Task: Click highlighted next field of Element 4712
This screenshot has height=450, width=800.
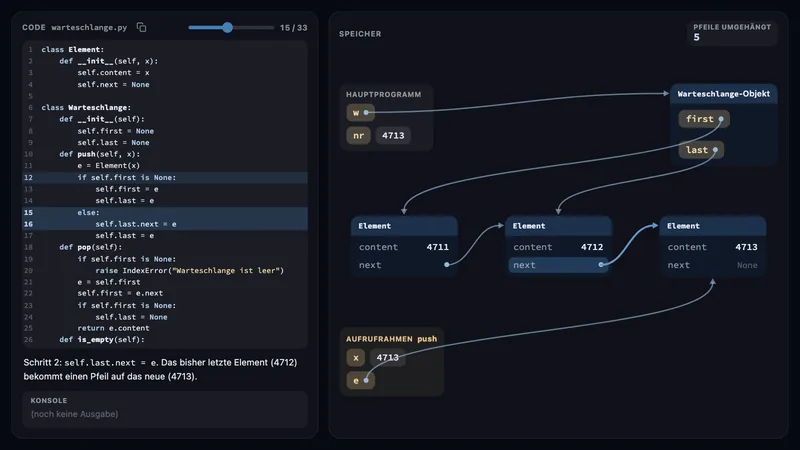Action: click(x=558, y=265)
